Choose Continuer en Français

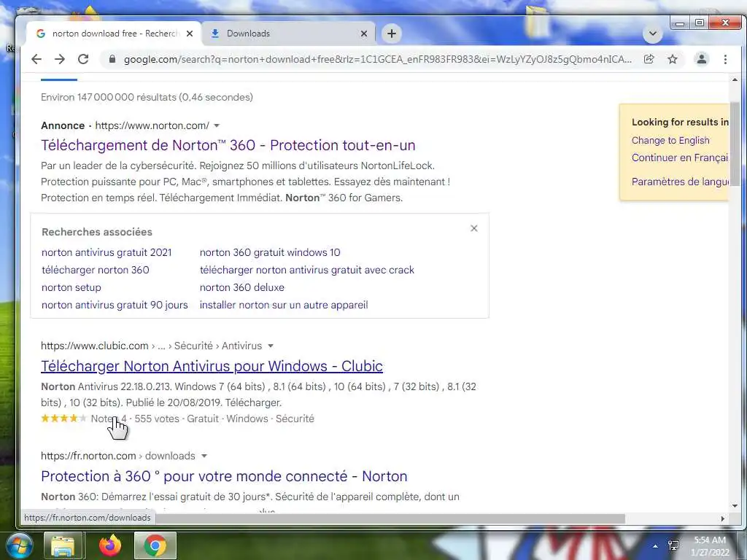click(680, 157)
